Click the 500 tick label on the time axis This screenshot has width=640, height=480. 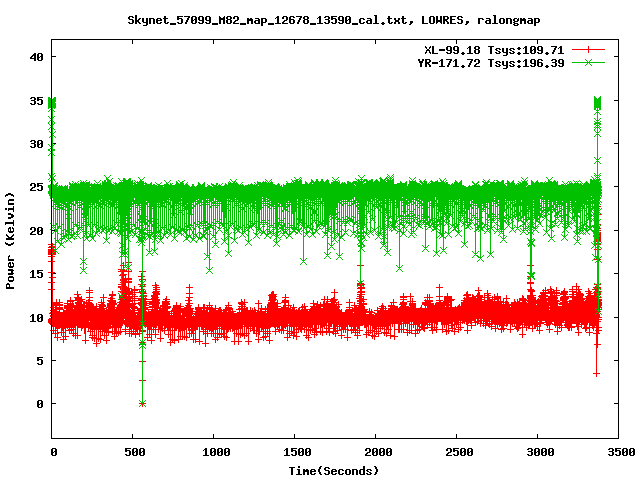click(133, 452)
